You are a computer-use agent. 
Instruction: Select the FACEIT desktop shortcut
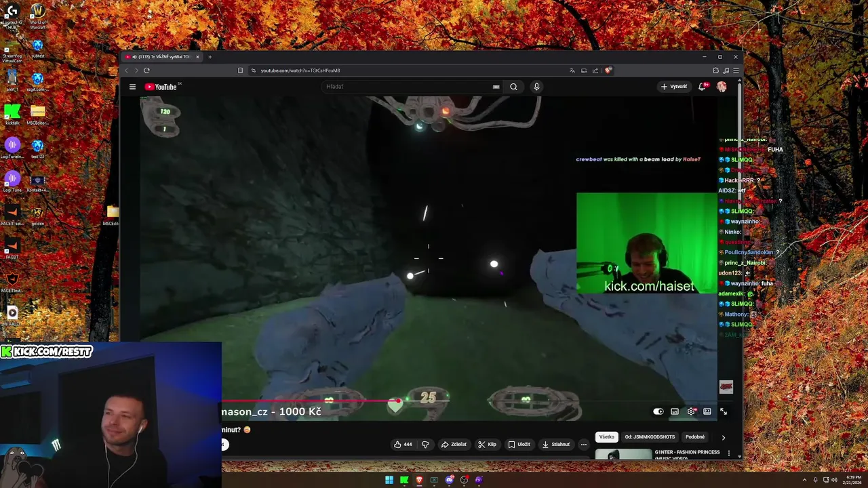point(12,249)
